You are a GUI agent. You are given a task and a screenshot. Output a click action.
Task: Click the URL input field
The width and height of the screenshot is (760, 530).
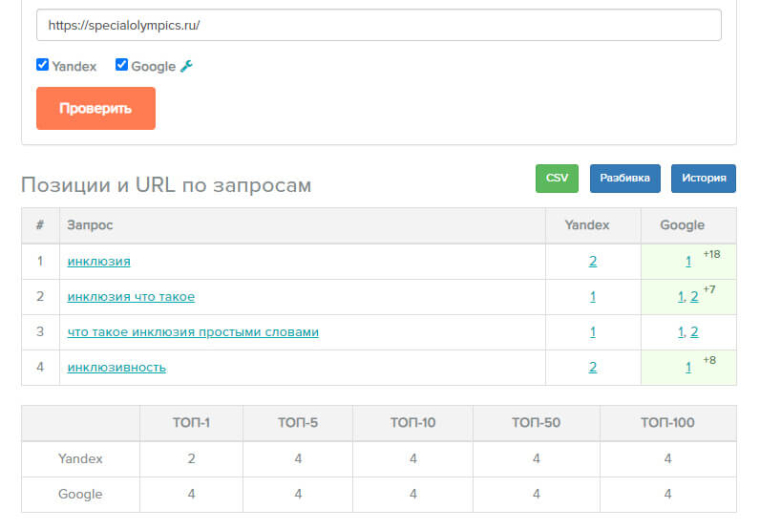click(378, 25)
